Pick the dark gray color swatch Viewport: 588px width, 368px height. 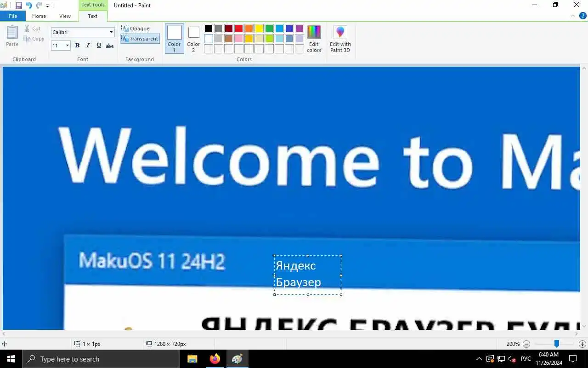[x=219, y=29]
